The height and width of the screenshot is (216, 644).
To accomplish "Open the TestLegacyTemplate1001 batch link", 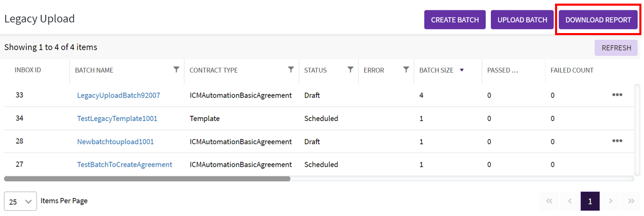I will pos(117,118).
